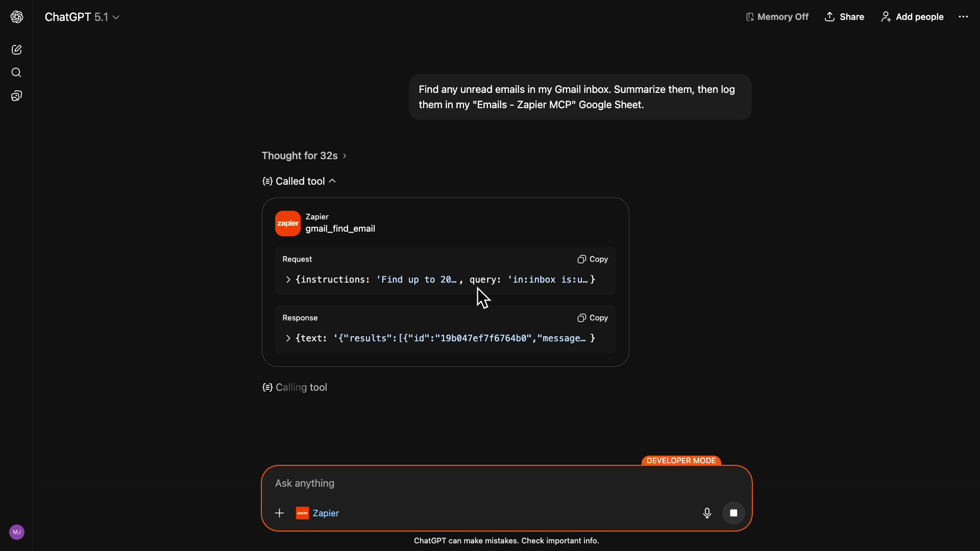This screenshot has width=980, height=551.
Task: Start a new chat with the compose icon
Action: tap(16, 49)
